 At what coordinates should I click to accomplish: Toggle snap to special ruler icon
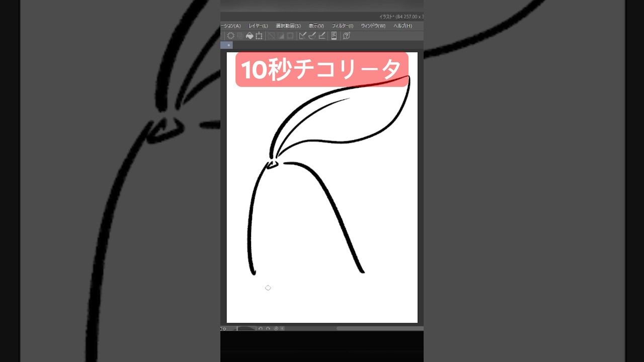[312, 36]
